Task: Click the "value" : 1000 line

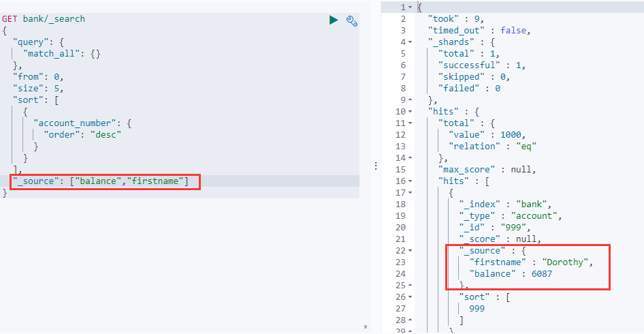Action: (487, 134)
